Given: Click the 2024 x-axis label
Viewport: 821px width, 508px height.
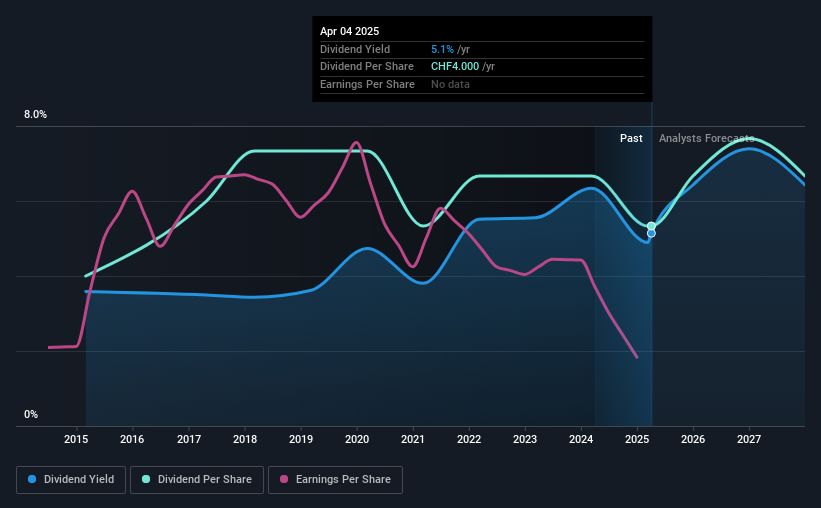Looking at the screenshot, I should pos(581,439).
